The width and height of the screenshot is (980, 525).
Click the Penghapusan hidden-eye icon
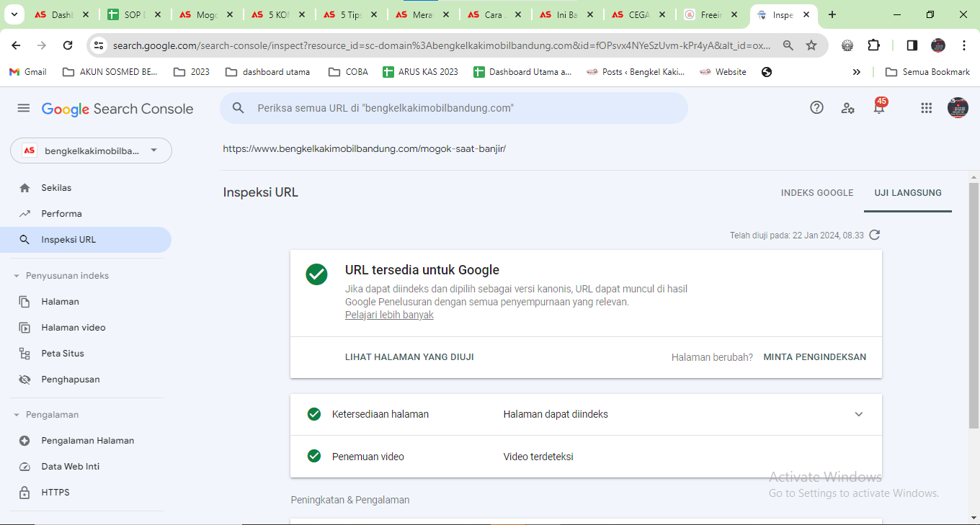[24, 380]
